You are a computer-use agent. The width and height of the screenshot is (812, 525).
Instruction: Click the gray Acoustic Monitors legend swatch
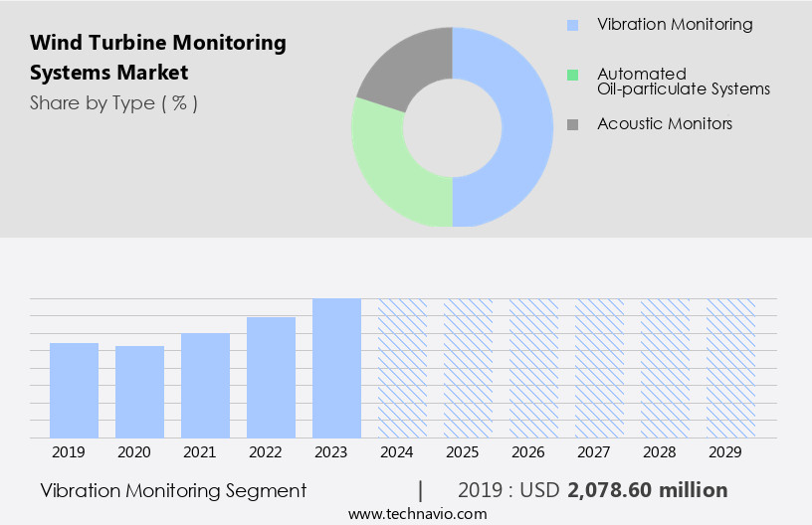pyautogui.click(x=572, y=124)
